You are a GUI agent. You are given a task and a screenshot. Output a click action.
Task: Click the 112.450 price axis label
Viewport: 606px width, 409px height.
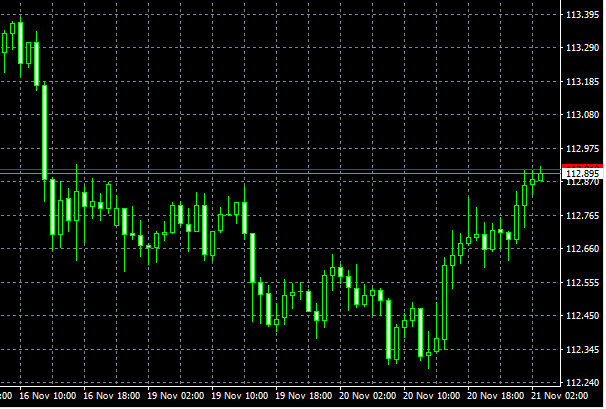tap(582, 315)
